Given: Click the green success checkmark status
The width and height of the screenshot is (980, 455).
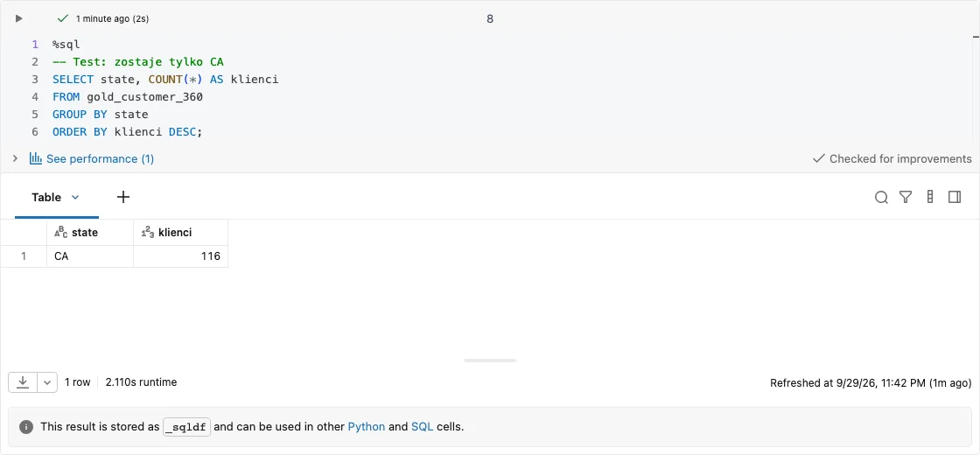Looking at the screenshot, I should [62, 18].
